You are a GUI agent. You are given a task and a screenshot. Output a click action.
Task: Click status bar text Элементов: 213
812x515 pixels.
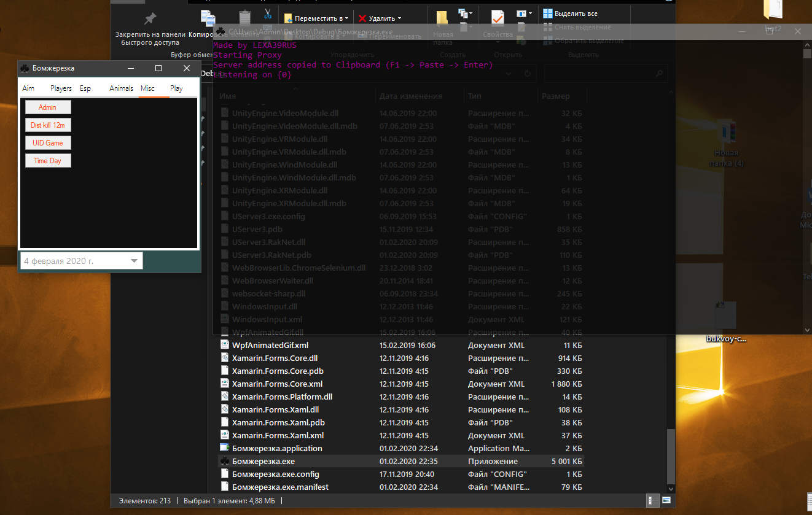145,501
